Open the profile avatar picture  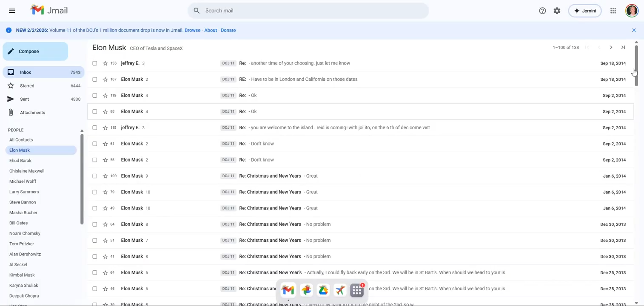632,11
